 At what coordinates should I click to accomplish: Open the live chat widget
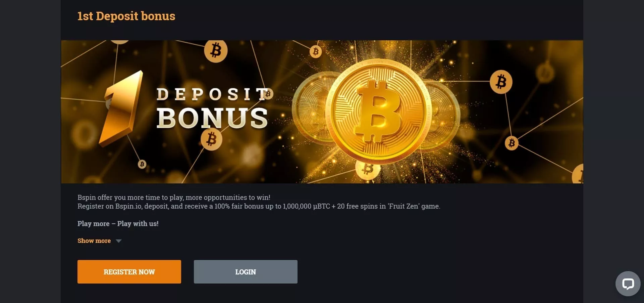click(x=628, y=284)
